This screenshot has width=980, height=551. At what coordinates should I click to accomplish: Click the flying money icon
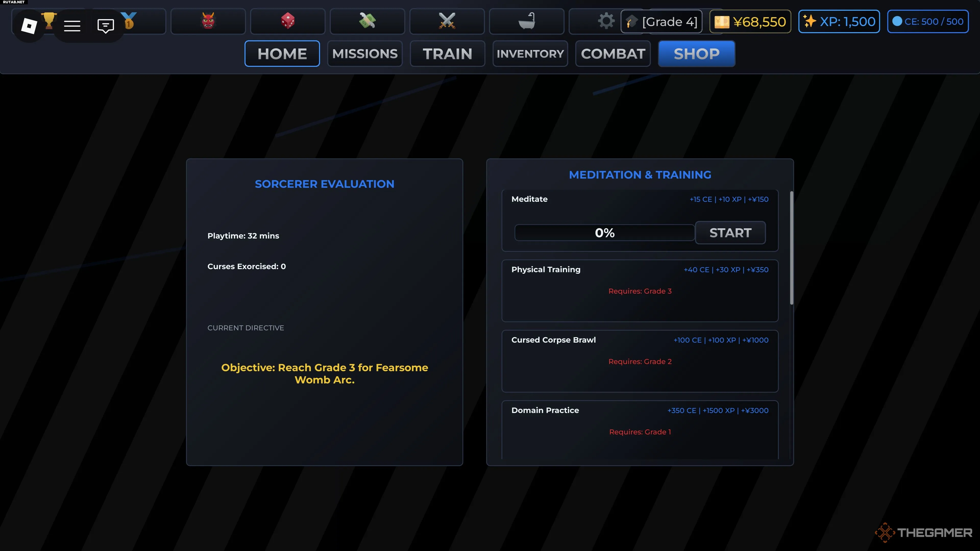[367, 21]
